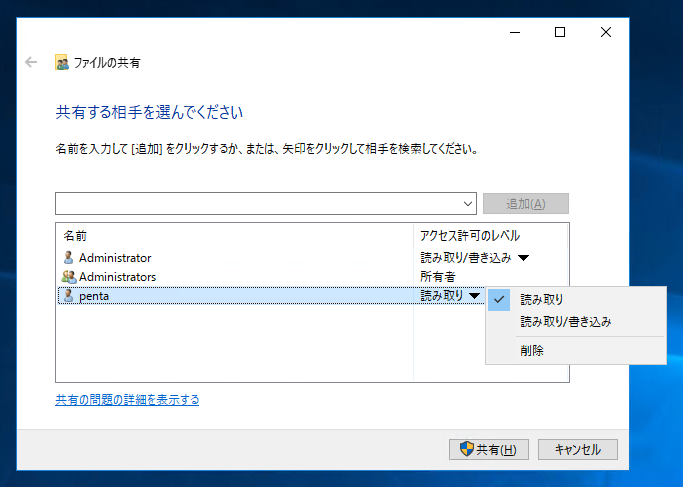Click the 追加(A) button
The height and width of the screenshot is (487, 683).
(x=526, y=203)
